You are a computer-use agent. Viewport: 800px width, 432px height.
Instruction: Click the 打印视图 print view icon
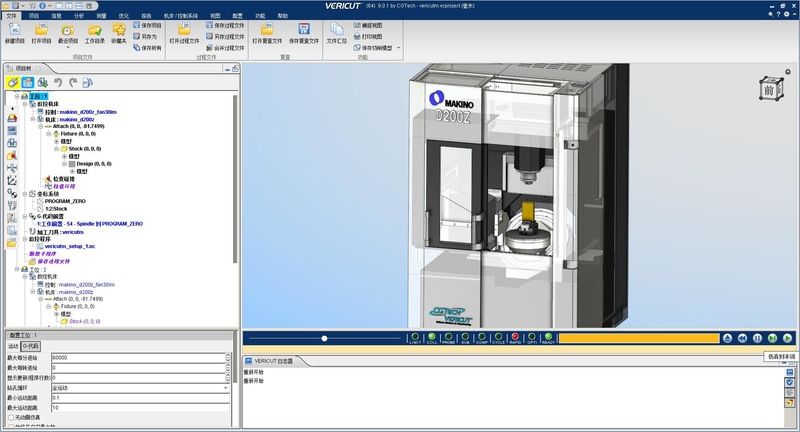[x=357, y=36]
